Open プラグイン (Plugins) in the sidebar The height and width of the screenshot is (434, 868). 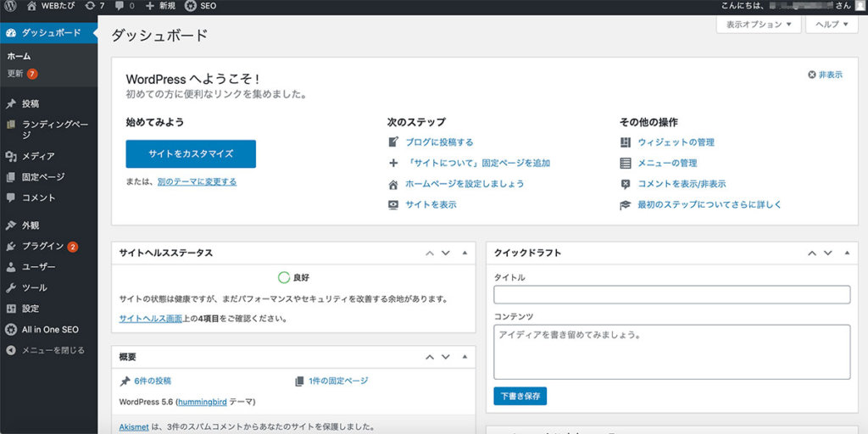pyautogui.click(x=42, y=246)
